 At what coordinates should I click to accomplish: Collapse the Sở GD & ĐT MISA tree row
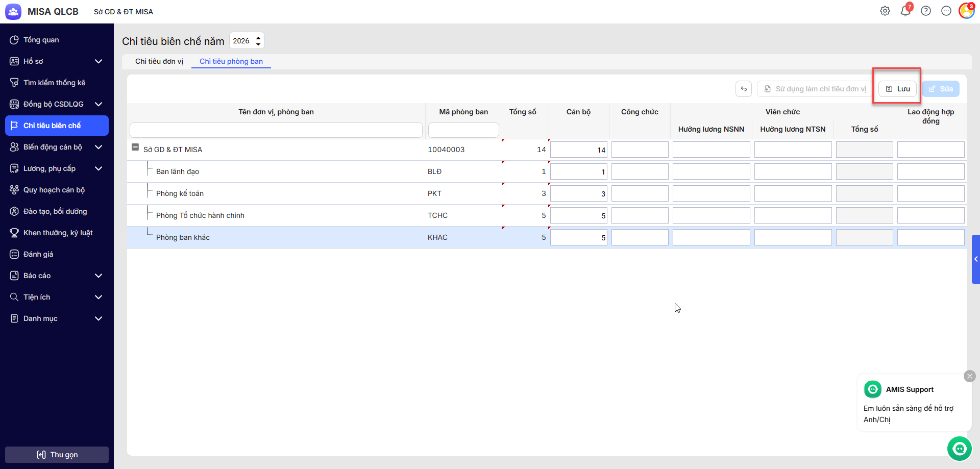(x=135, y=147)
